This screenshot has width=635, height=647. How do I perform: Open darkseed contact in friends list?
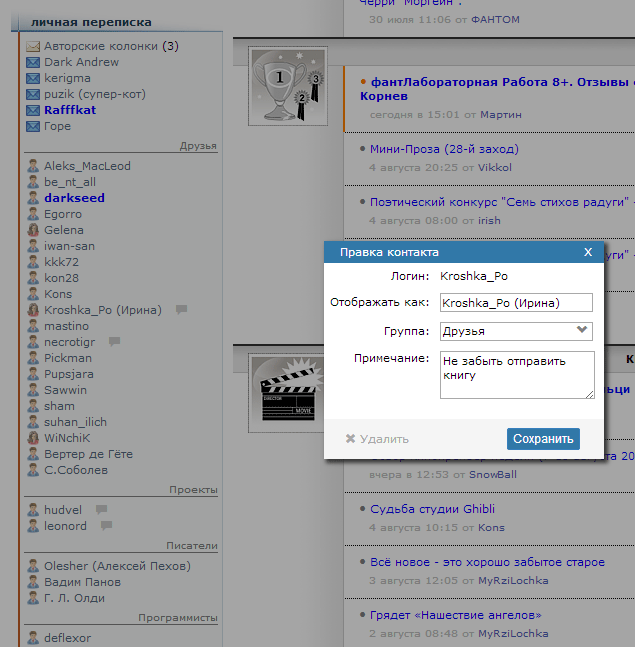click(74, 198)
